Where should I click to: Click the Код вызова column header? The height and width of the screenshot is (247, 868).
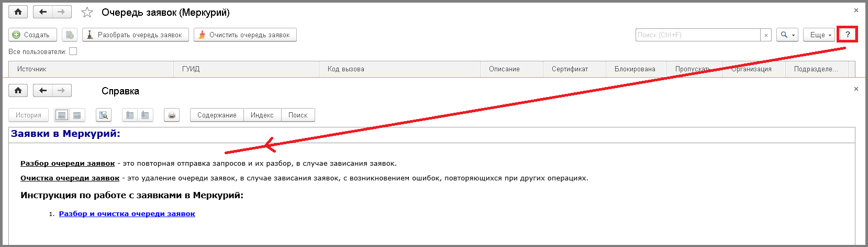point(399,69)
